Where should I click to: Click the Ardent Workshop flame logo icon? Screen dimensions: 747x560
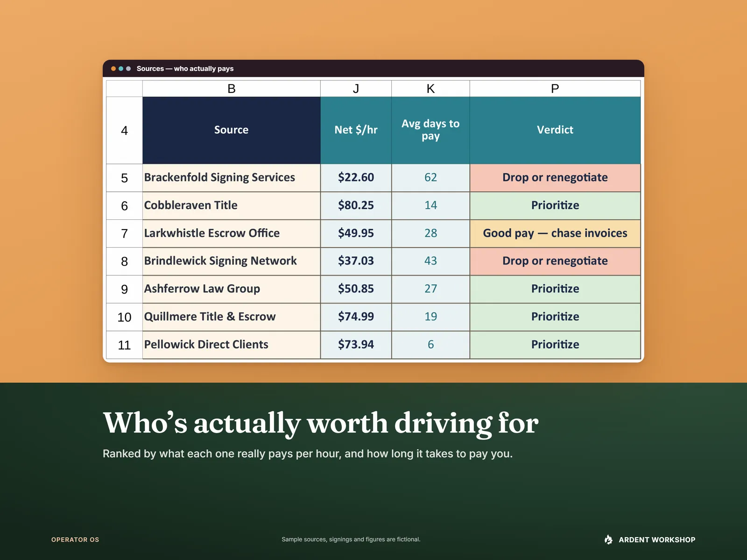(608, 539)
